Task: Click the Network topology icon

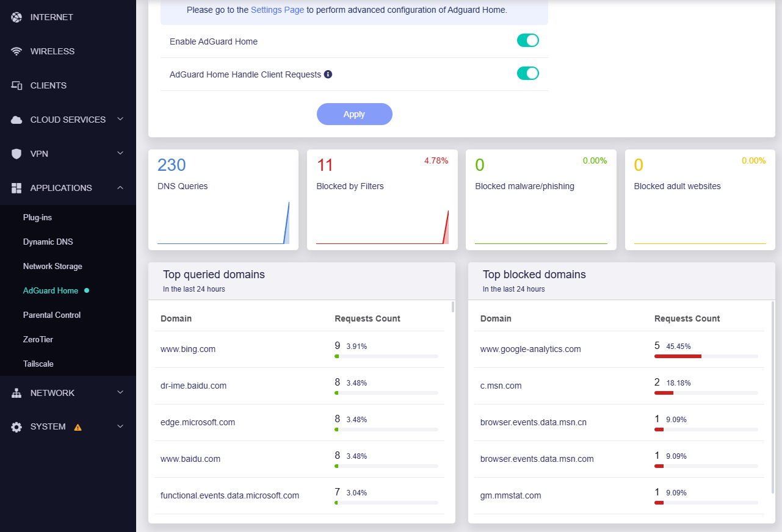Action: pyautogui.click(x=16, y=393)
